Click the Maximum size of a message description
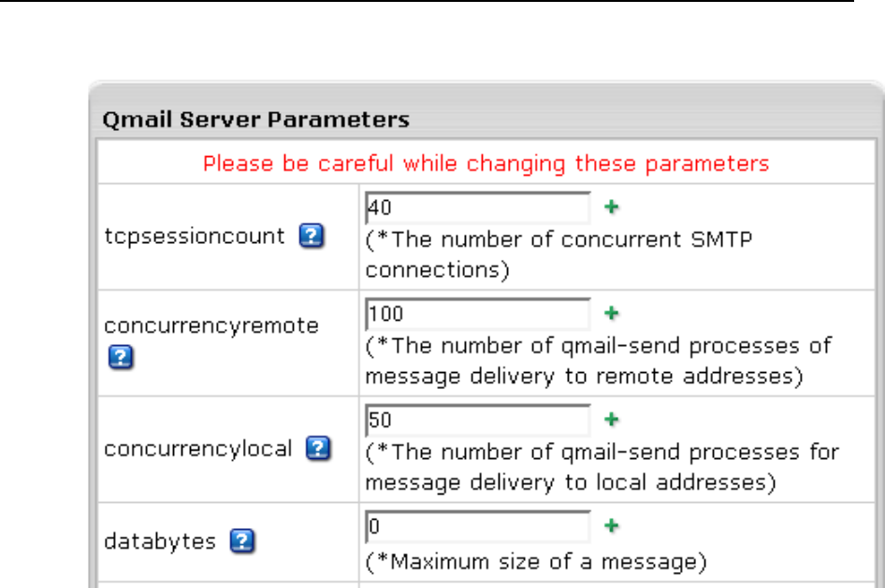Image resolution: width=885 pixels, height=588 pixels. [x=535, y=563]
